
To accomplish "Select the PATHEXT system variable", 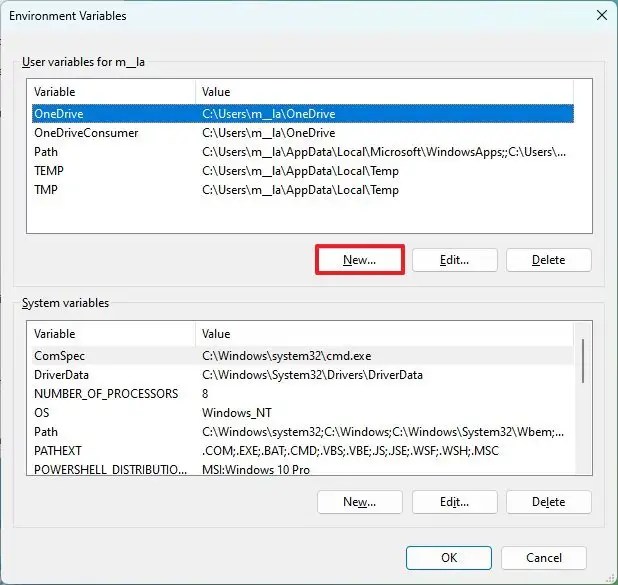I will coord(303,451).
